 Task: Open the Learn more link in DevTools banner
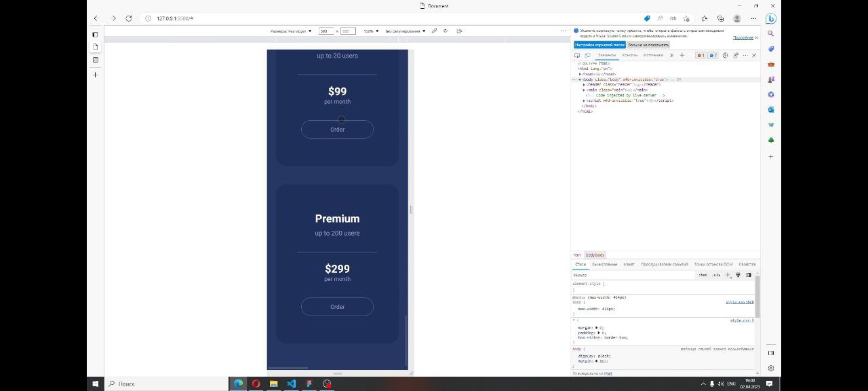tap(743, 37)
